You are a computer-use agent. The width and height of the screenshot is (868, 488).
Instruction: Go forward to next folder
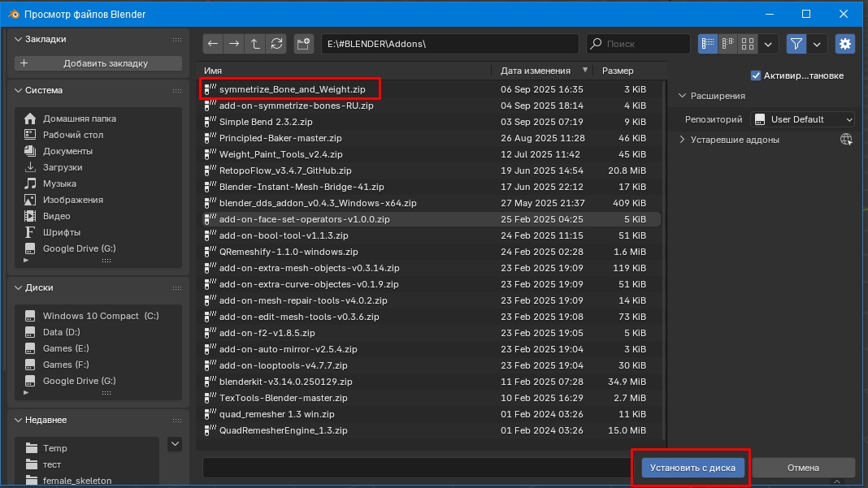click(x=234, y=44)
